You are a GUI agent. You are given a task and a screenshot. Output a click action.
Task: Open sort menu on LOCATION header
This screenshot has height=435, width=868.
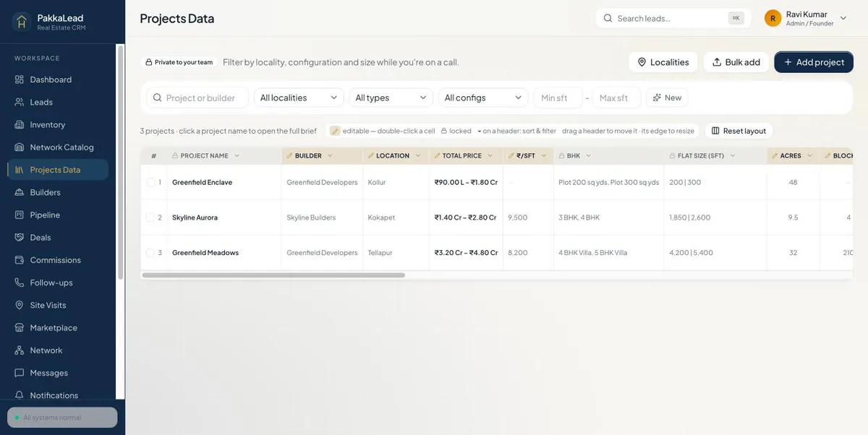coord(417,155)
